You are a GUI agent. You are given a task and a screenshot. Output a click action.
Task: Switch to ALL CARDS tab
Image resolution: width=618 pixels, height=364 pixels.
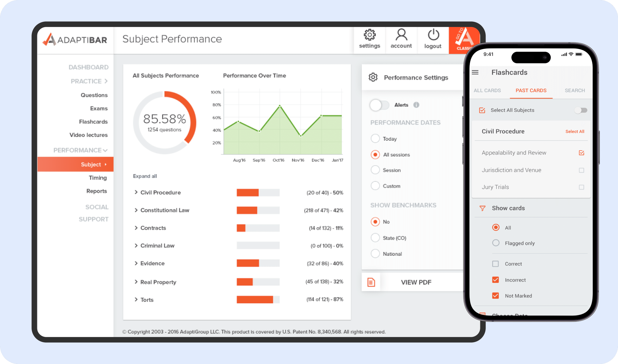click(x=487, y=90)
